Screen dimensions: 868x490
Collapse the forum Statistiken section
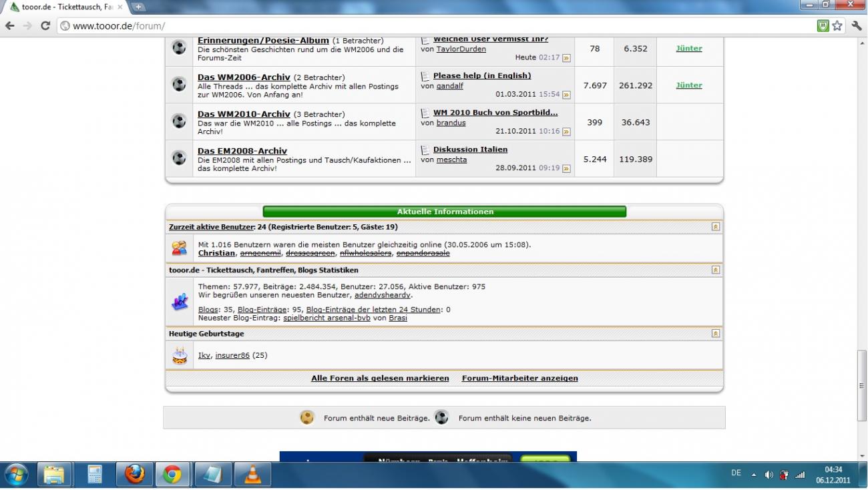pos(715,270)
